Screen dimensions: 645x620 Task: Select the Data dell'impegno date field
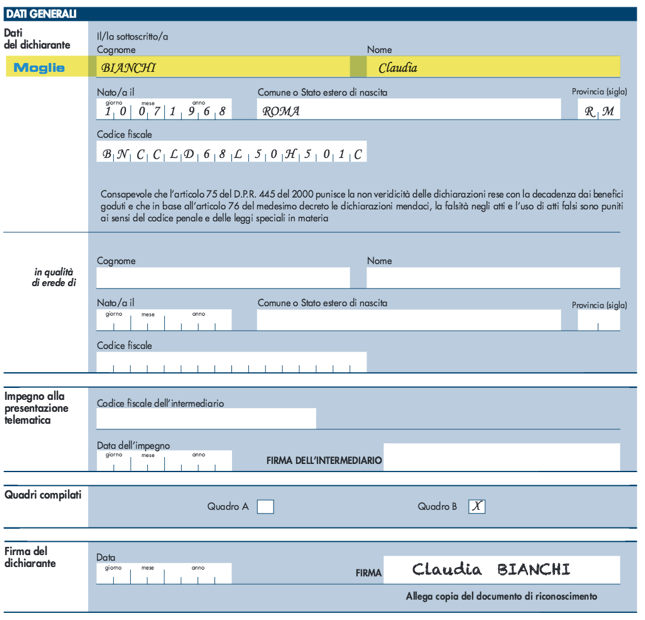[x=164, y=460]
